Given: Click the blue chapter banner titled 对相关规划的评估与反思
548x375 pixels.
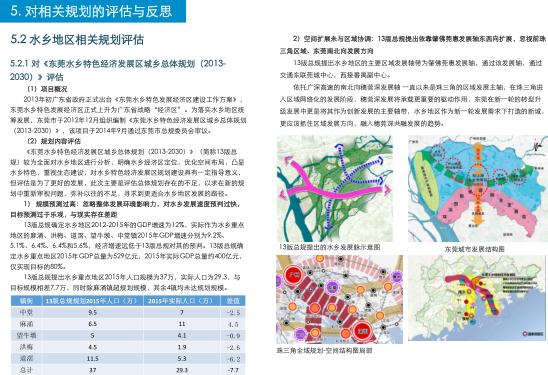Looking at the screenshot, I should (93, 11).
